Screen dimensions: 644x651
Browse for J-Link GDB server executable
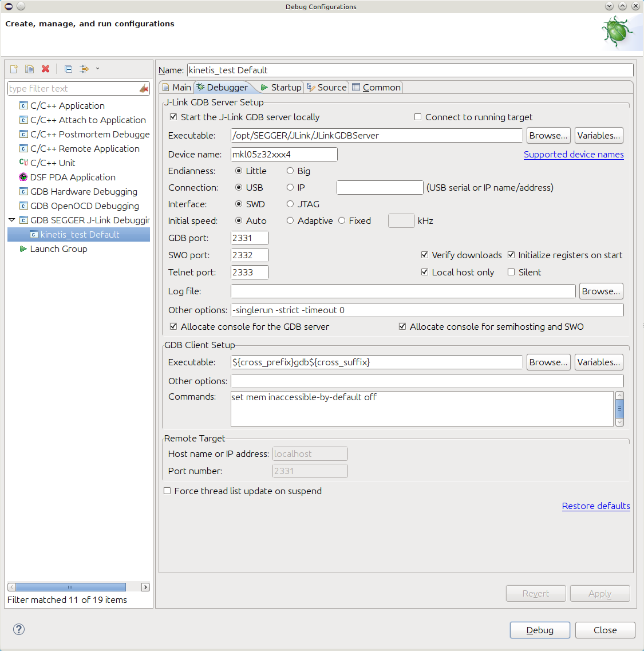click(x=548, y=135)
